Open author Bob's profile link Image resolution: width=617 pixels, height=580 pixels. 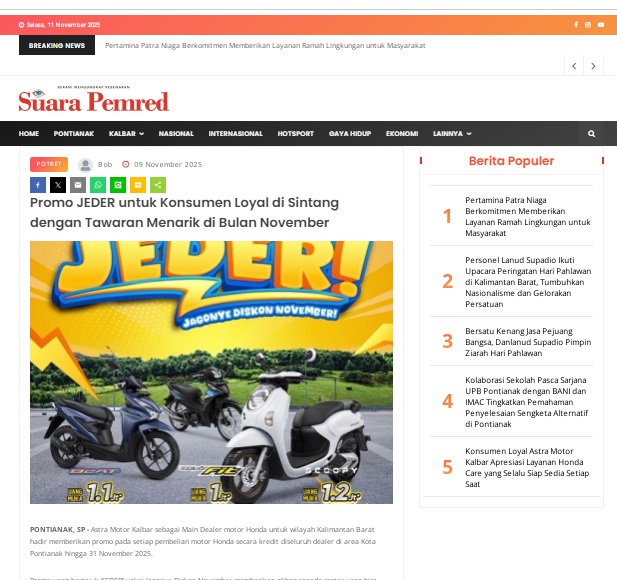click(x=104, y=164)
